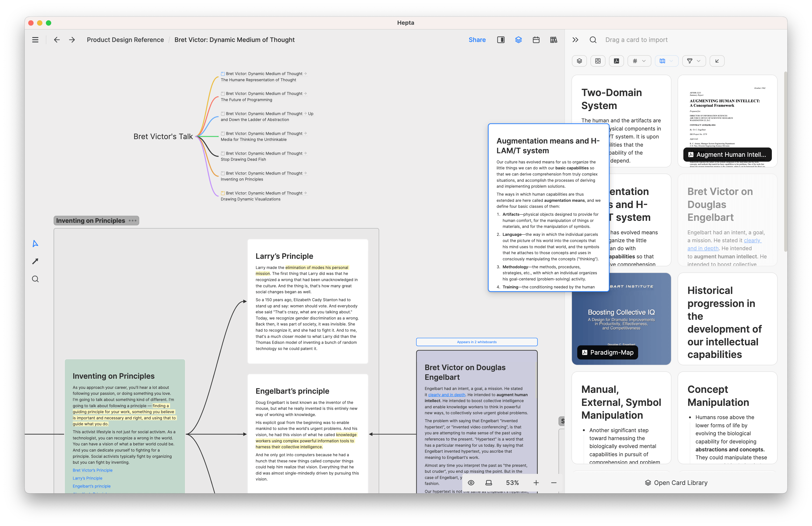Filter by PDF cards icon

click(x=616, y=61)
